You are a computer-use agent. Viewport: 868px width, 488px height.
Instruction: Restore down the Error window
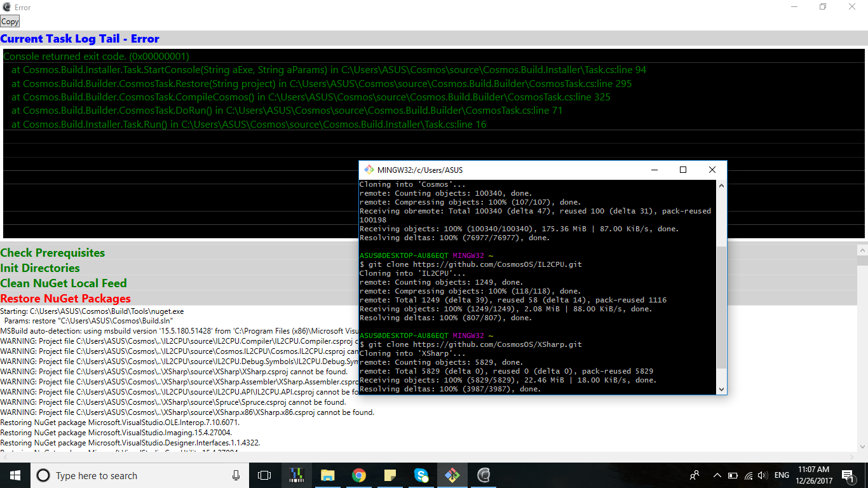coord(823,7)
